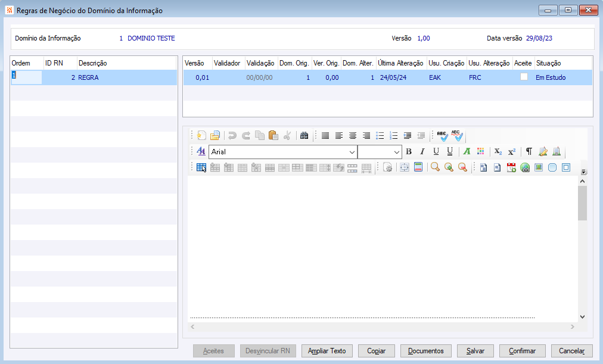The image size is (603, 364).
Task: Align text left in the editor
Action: [339, 135]
